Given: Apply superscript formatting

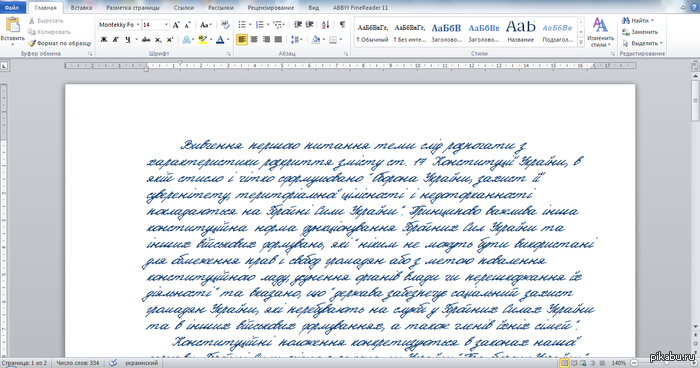Looking at the screenshot, I should pos(170,40).
